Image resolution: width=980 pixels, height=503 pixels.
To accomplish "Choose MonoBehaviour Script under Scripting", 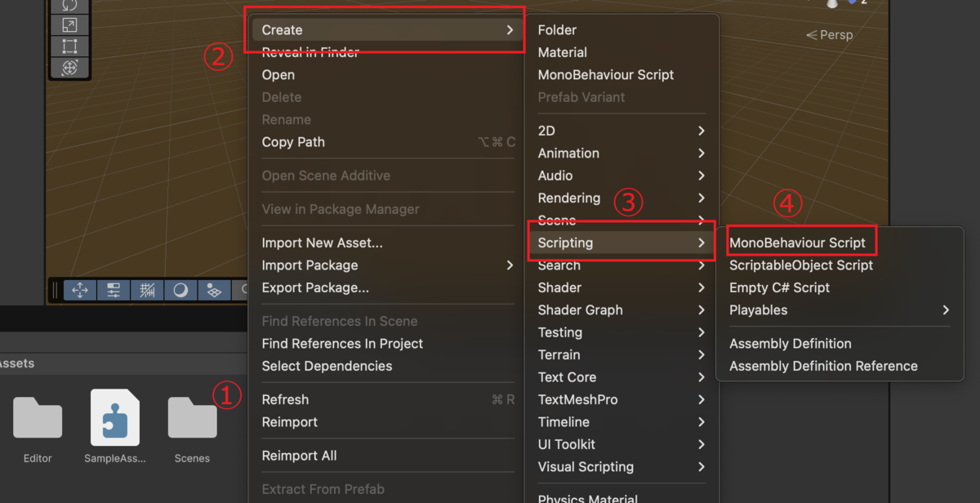I will click(797, 243).
